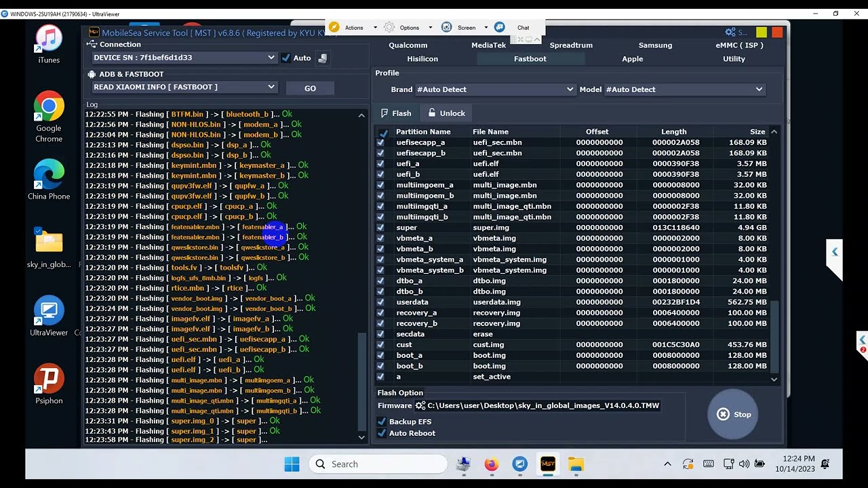Toggle the secdata partition checkbox
868x488 pixels.
[x=380, y=334]
